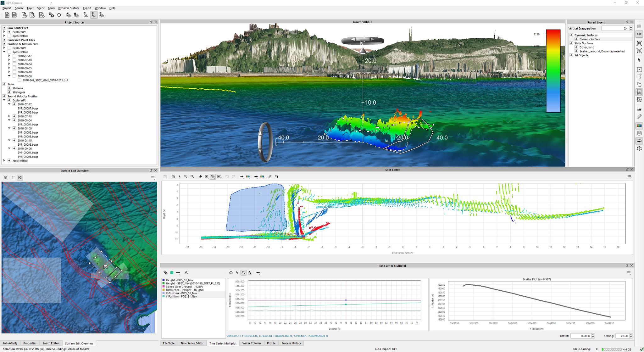Collapse the 2010-09-06 tree node under XplorerStbd
The height and width of the screenshot is (352, 644).
tap(9, 76)
